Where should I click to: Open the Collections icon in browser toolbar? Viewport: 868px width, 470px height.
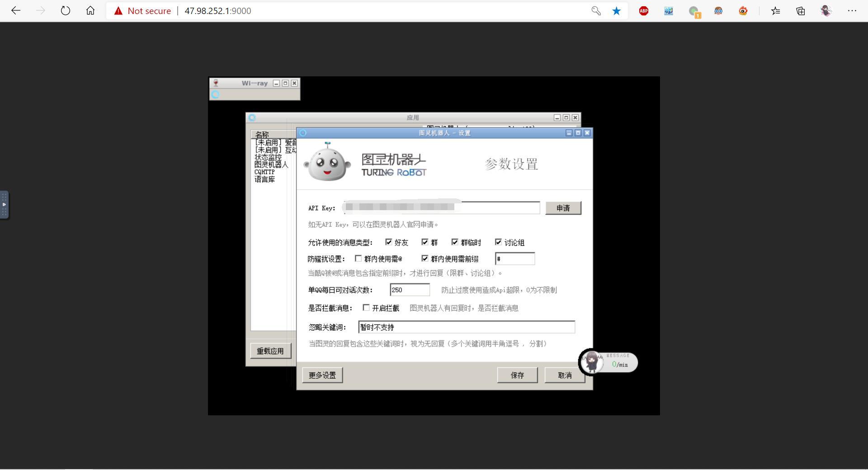[801, 11]
